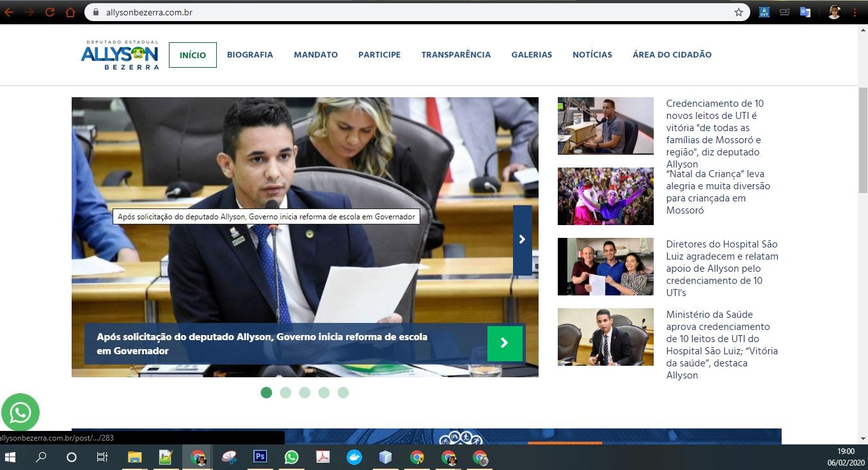
Task: Open Windows taskbar search
Action: click(x=41, y=457)
